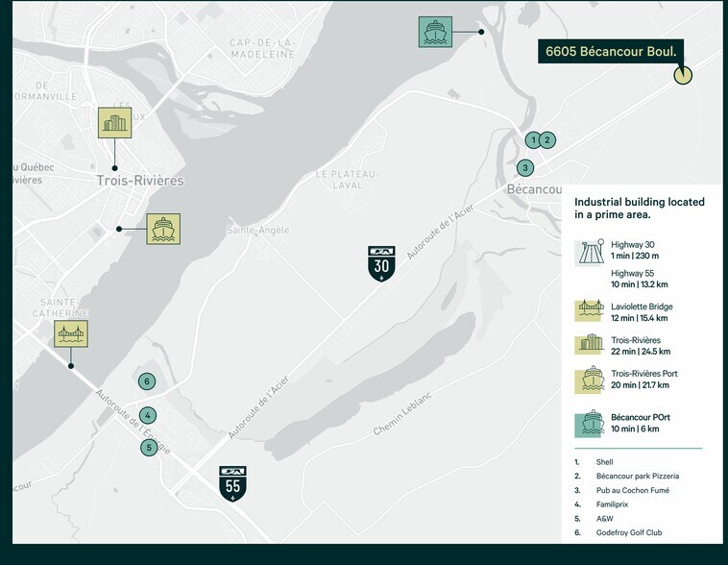This screenshot has width=728, height=565.
Task: Select map marker number 3 near Bécancour
Action: coord(524,168)
